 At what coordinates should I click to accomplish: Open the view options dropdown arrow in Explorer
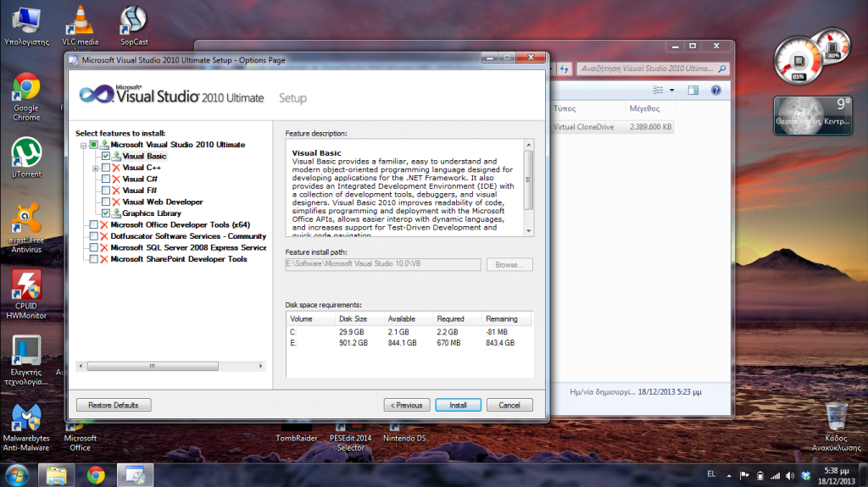pos(672,91)
